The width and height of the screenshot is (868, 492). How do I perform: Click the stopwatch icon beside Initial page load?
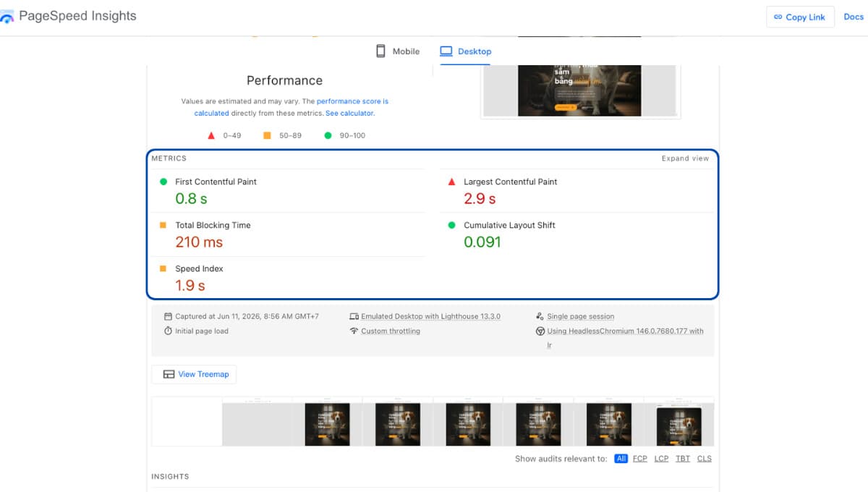[168, 331]
